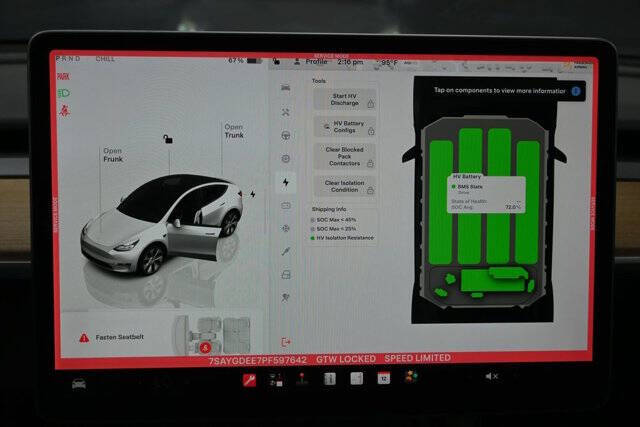Open the low voltage battery section icon
640x427 pixels.
coord(286,205)
